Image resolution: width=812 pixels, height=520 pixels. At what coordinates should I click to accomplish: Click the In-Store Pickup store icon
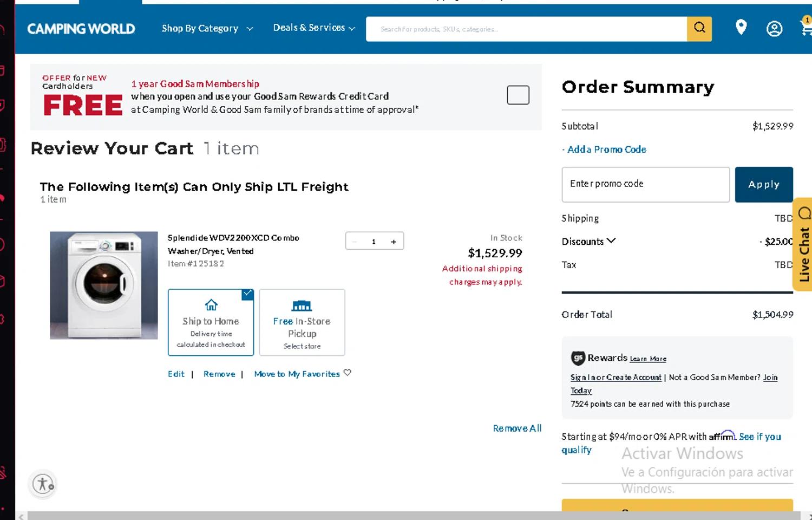pos(302,305)
